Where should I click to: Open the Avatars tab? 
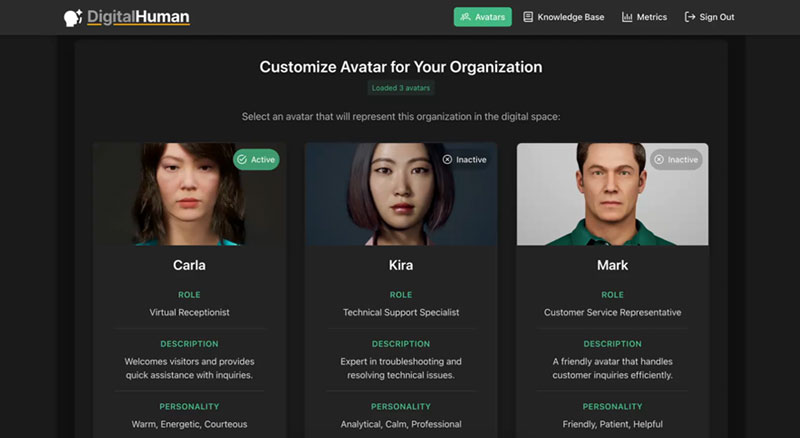pos(483,17)
